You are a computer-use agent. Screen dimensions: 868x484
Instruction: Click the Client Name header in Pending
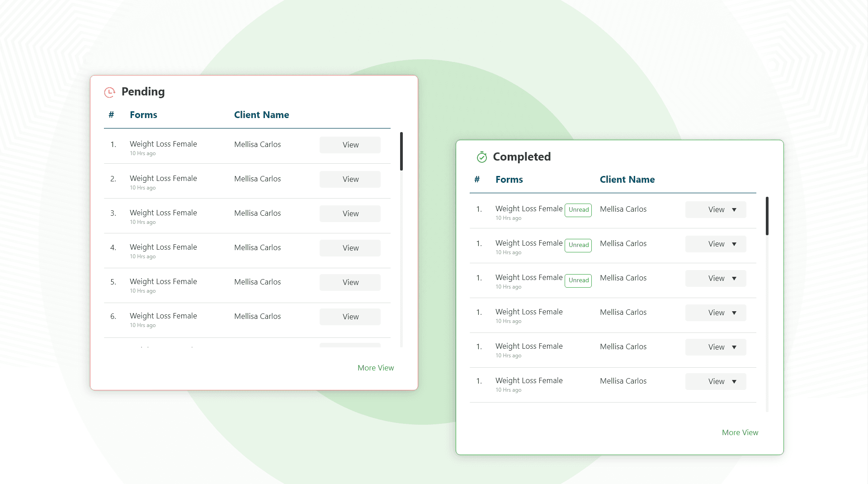[x=261, y=115]
